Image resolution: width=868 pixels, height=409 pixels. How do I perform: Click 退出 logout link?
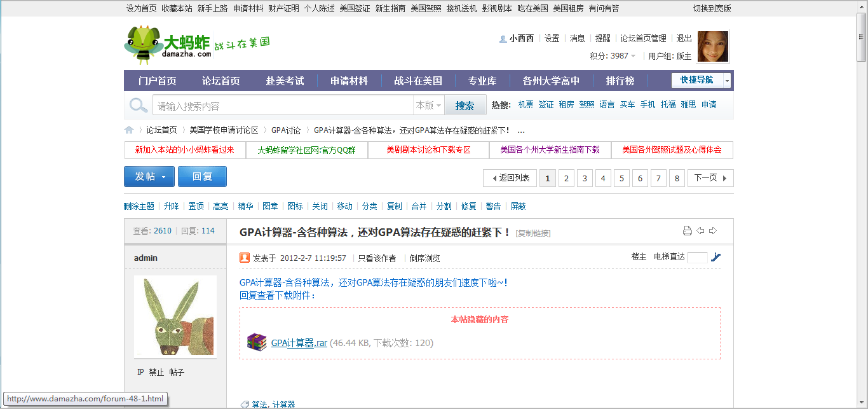[684, 38]
